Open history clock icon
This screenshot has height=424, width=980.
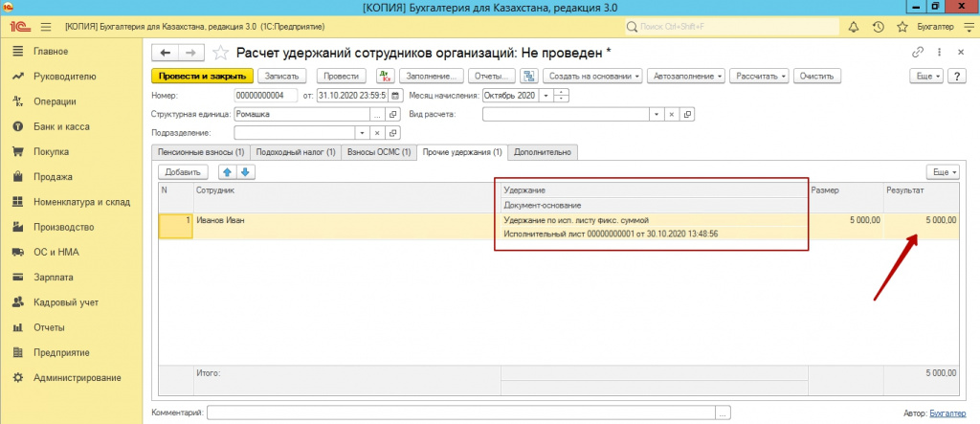point(878,27)
